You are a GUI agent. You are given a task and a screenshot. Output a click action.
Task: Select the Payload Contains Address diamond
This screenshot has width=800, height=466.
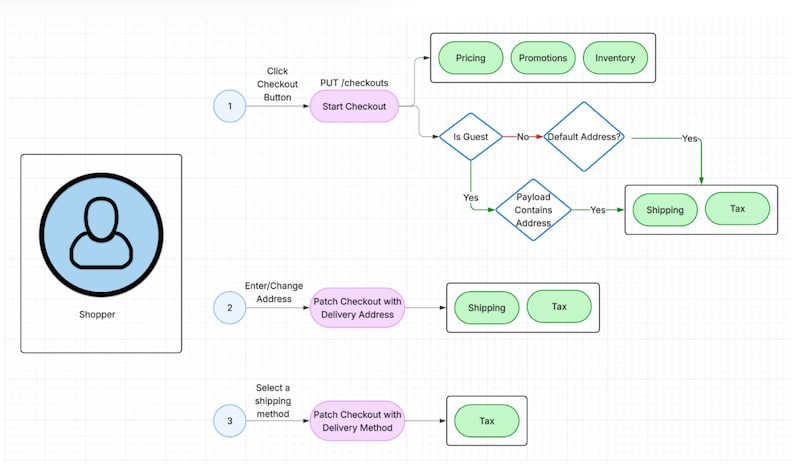[x=533, y=210]
